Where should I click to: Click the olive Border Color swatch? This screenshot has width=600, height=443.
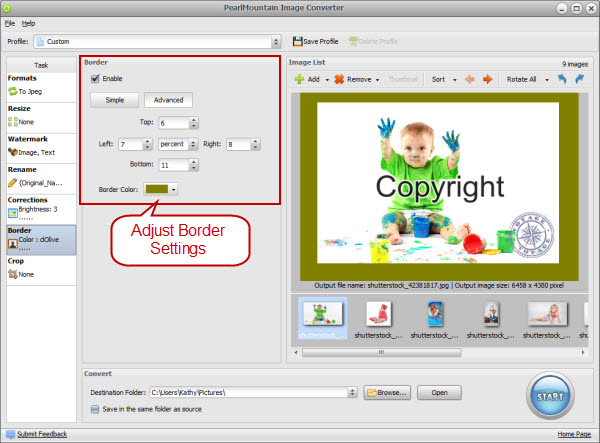(156, 188)
